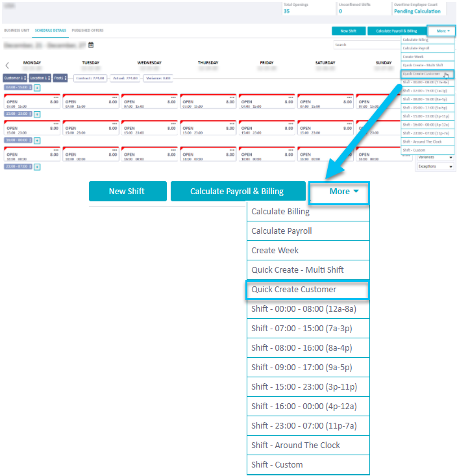Open the More dropdown in the enlarged button row

(x=339, y=194)
